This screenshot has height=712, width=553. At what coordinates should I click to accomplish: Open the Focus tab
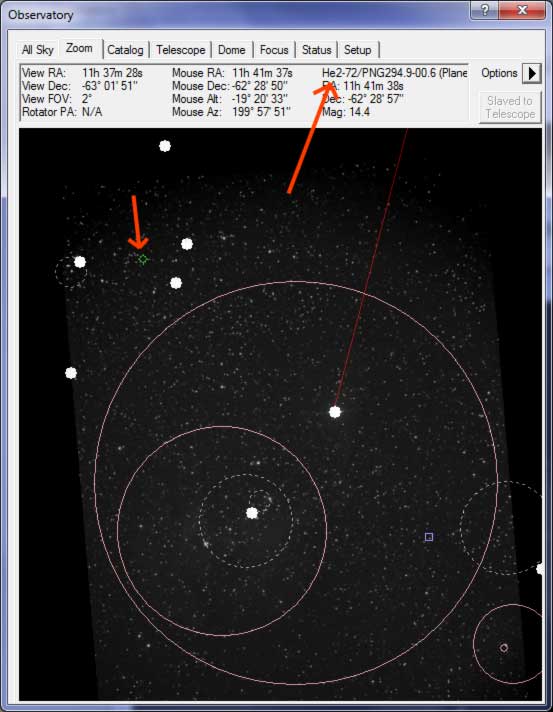pos(274,49)
